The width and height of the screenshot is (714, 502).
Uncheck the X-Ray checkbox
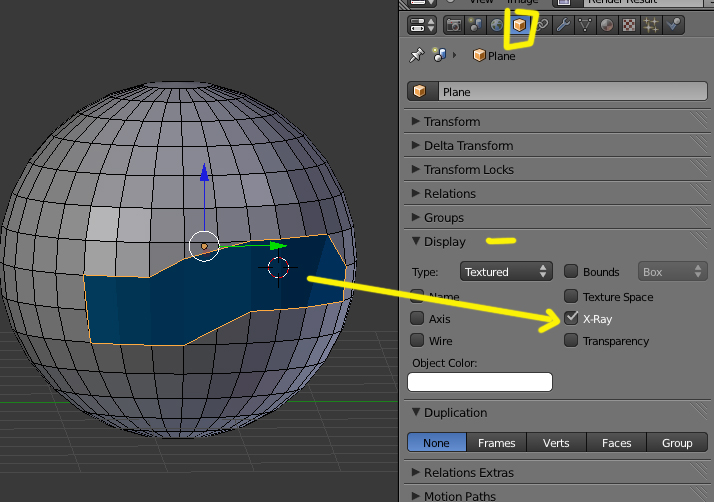pos(571,318)
